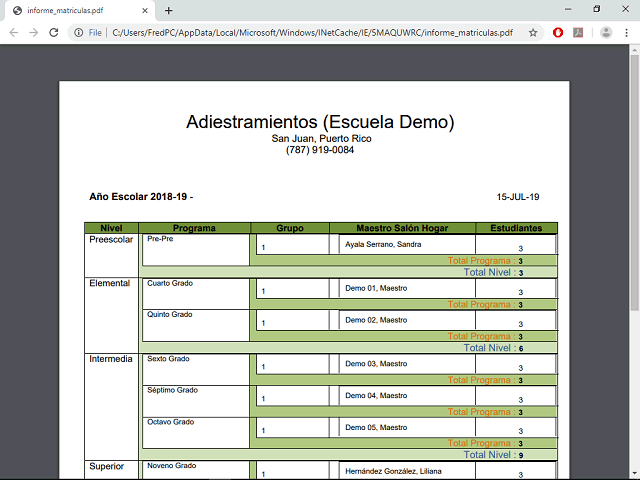The width and height of the screenshot is (640, 480).
Task: Click the 'Programa' column header
Action: [x=194, y=228]
